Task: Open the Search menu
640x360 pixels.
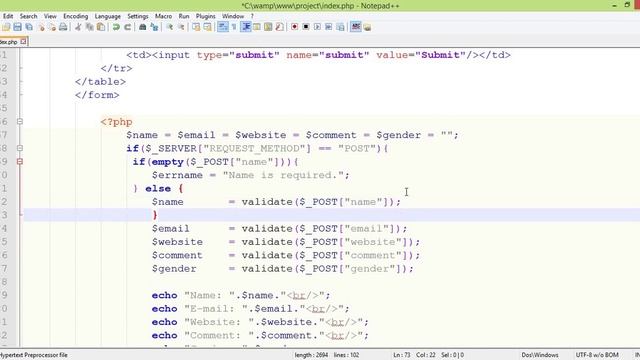Action: tap(29, 16)
